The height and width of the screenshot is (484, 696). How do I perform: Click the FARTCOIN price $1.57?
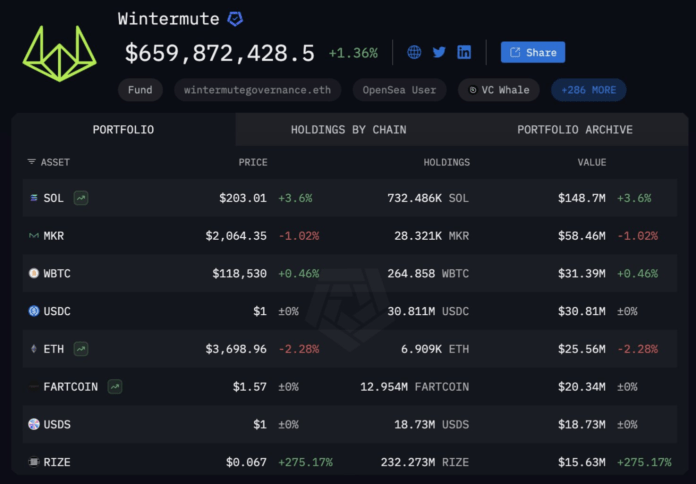pos(250,387)
